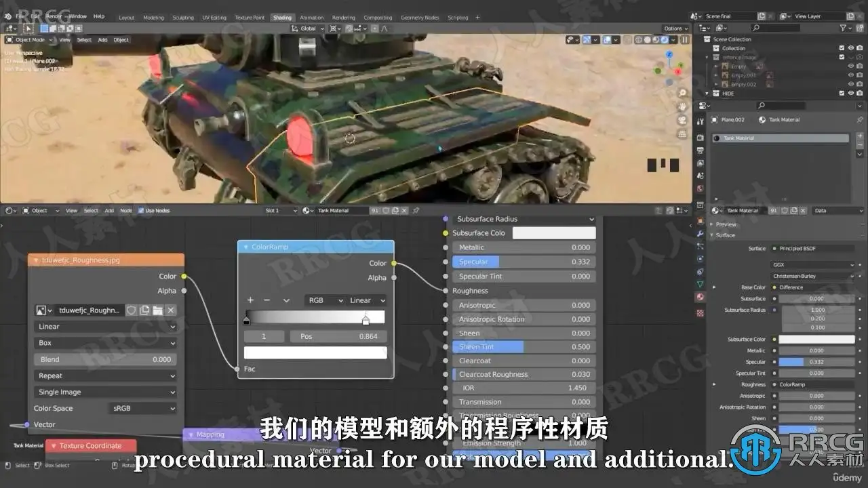Click the Scene final name field
The width and height of the screenshot is (868, 488).
730,16
